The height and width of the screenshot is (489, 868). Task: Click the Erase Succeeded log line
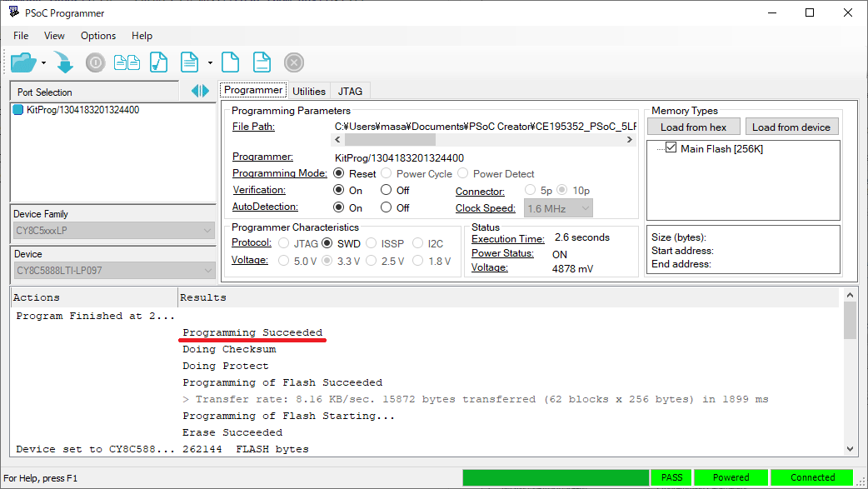232,432
